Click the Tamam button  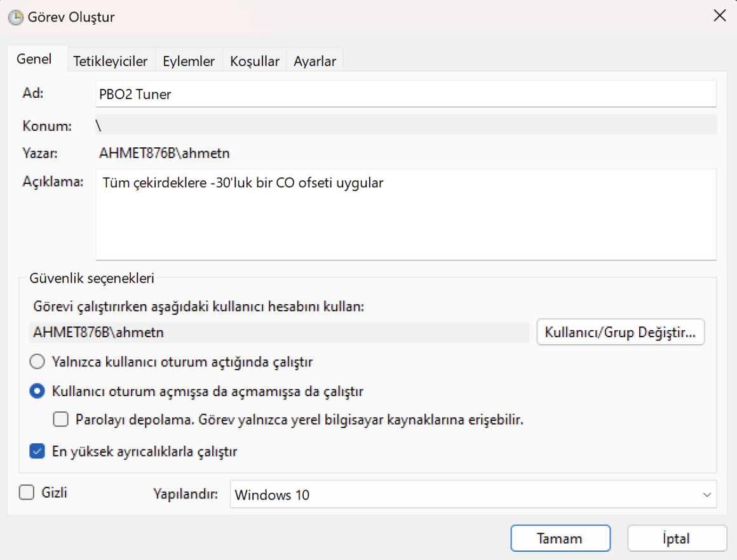pyautogui.click(x=560, y=538)
